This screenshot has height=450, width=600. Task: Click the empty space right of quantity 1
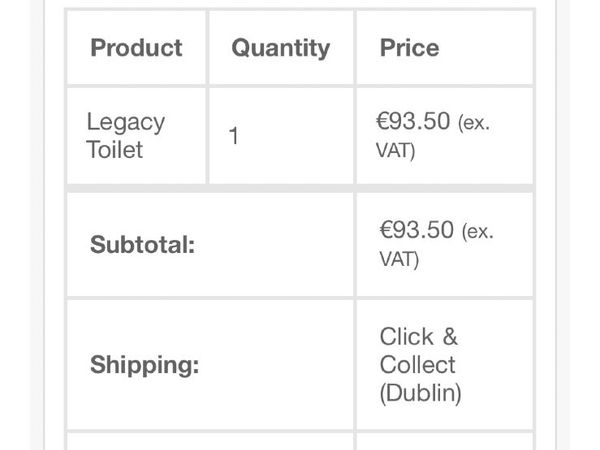click(300, 136)
